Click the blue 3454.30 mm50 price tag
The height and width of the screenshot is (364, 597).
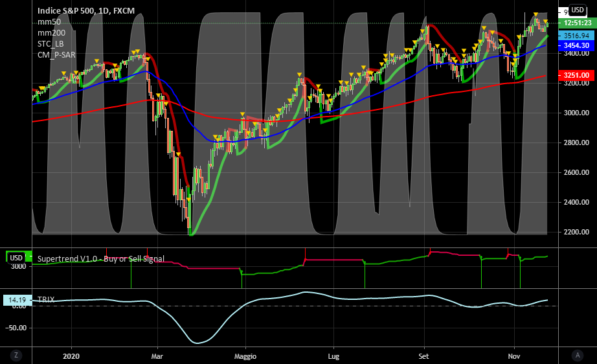point(576,45)
